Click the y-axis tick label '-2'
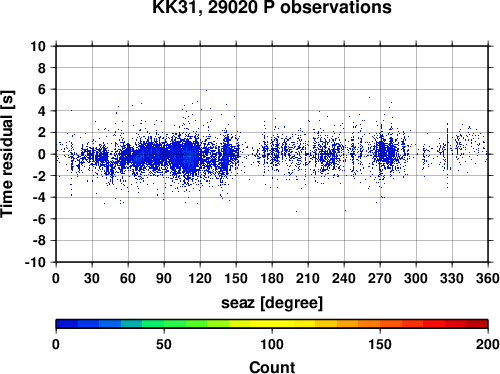 [x=39, y=176]
